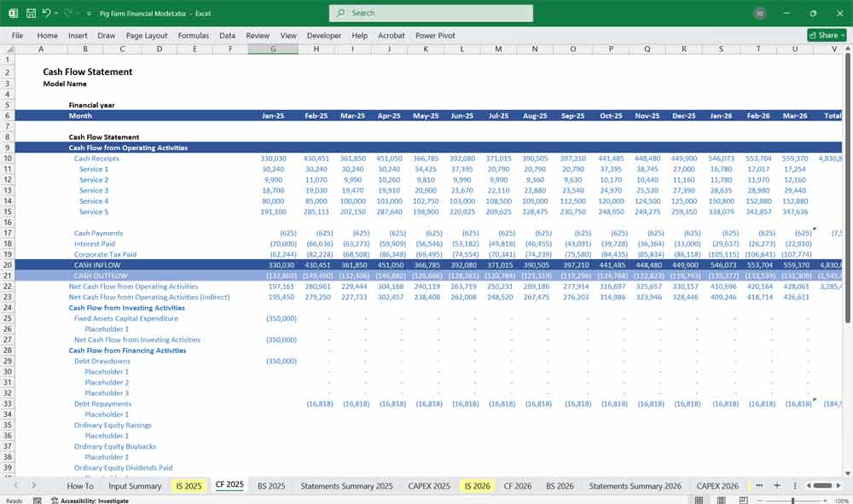Save the workbook via Quick Access Toolbar

tap(30, 12)
